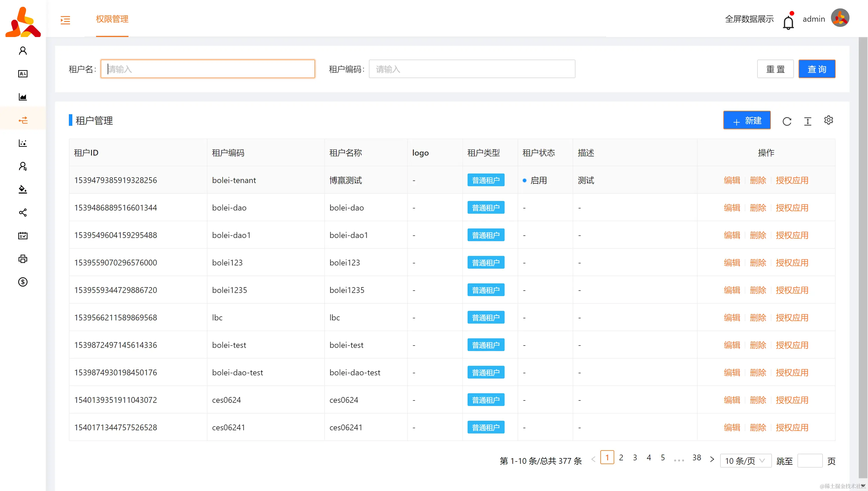The image size is (868, 491).
Task: Open the share icon in sidebar
Action: tap(23, 213)
